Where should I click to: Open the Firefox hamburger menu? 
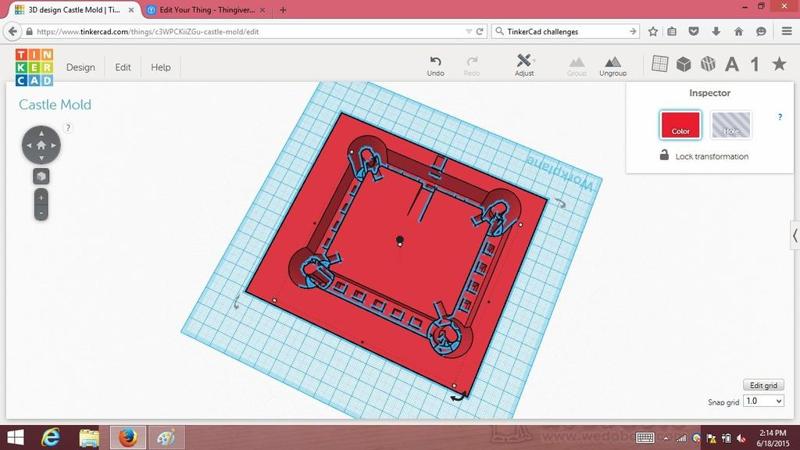click(787, 32)
